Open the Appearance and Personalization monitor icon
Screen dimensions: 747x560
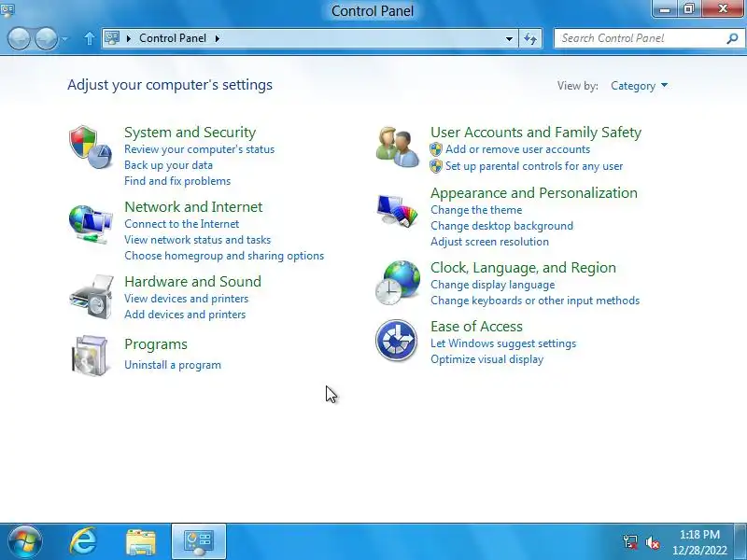tap(398, 210)
